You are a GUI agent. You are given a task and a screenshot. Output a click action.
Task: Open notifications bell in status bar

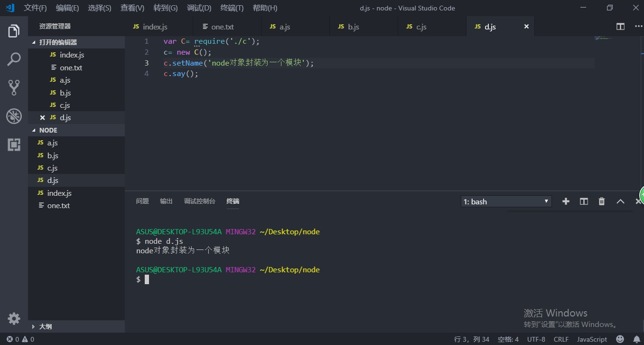click(636, 339)
